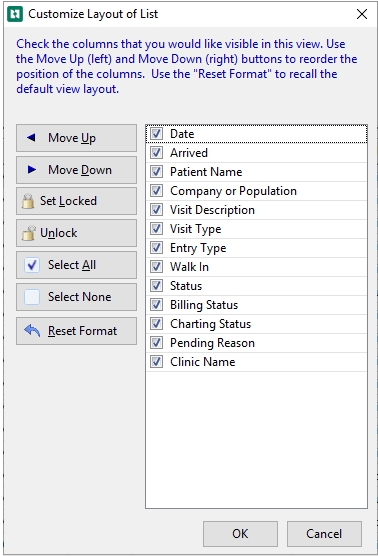378x556 pixels.
Task: Select the Charting Status list item
Action: click(256, 324)
